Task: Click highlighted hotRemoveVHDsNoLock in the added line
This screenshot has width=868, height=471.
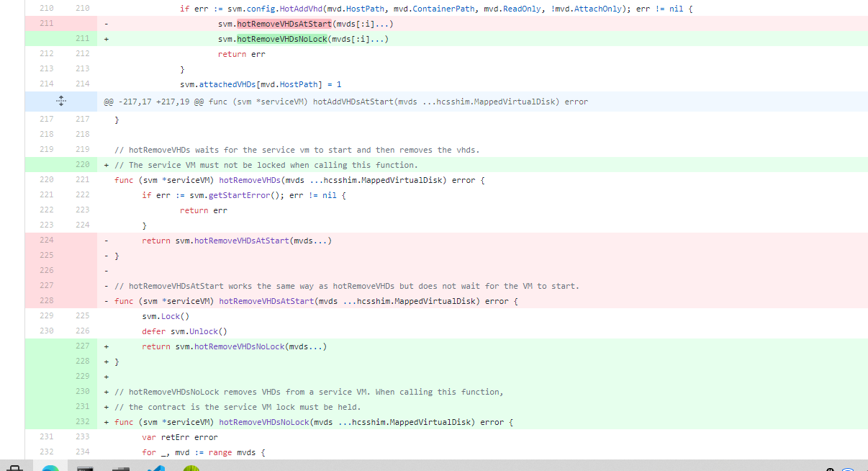Action: pyautogui.click(x=282, y=39)
